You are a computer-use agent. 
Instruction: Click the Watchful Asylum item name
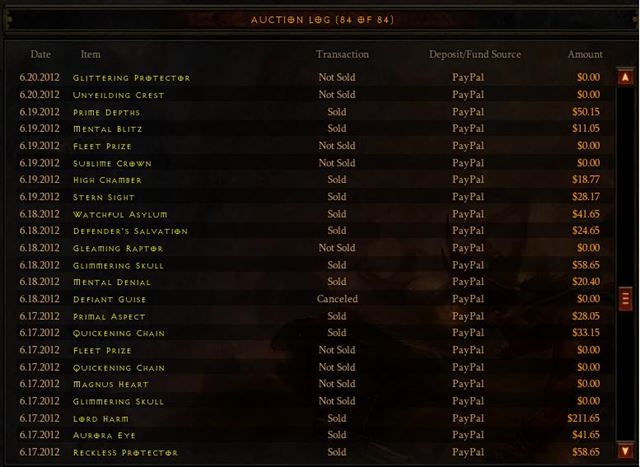tap(120, 215)
